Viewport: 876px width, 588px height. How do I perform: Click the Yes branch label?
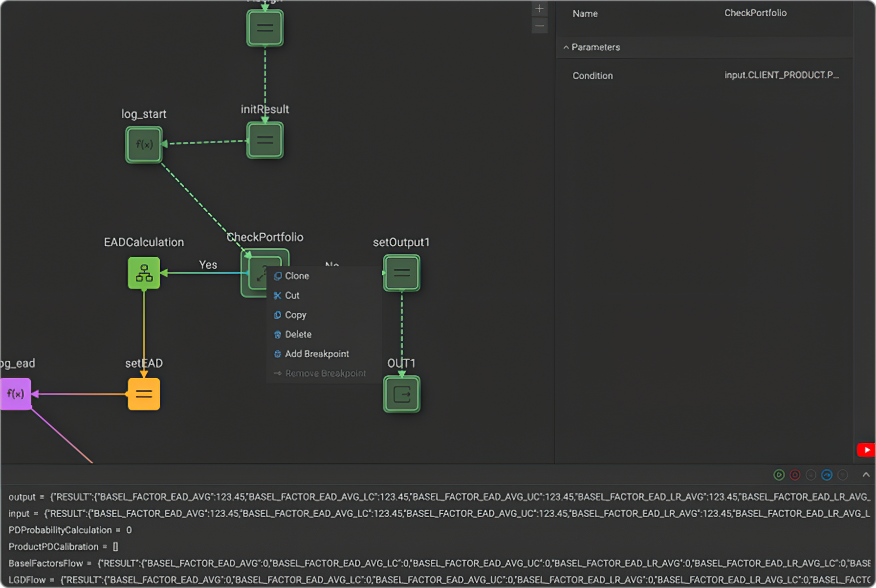(208, 265)
